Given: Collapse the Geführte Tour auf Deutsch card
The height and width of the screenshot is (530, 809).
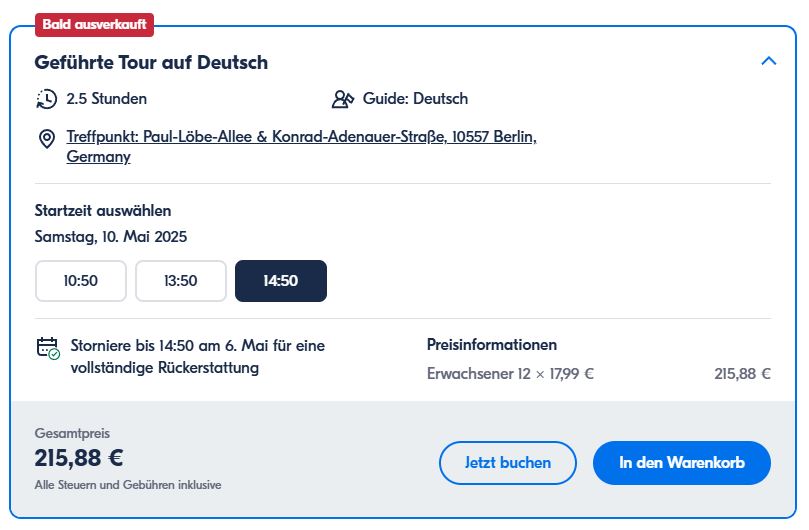Looking at the screenshot, I should click(x=768, y=61).
